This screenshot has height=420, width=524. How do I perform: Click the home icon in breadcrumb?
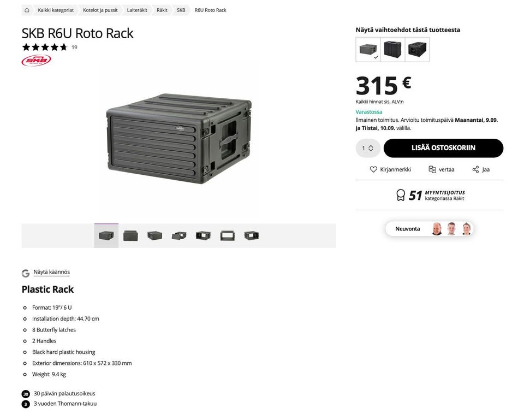point(27,10)
